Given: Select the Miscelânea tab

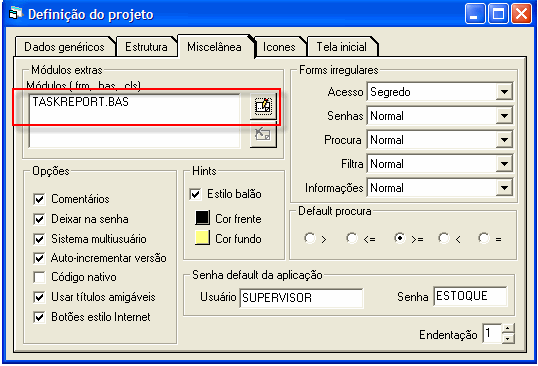Looking at the screenshot, I should coord(214,47).
